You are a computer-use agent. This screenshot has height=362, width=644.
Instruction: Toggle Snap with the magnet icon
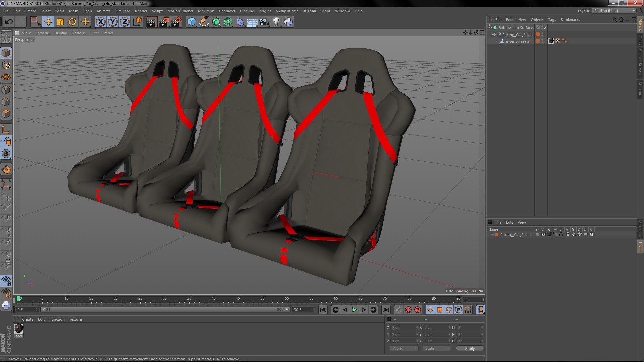coord(6,169)
